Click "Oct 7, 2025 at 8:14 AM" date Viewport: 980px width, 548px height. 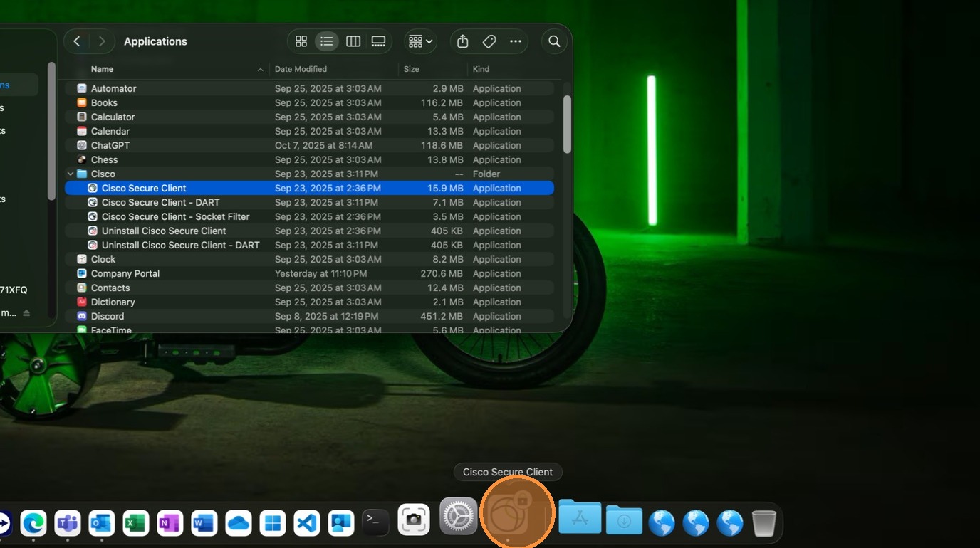click(324, 145)
